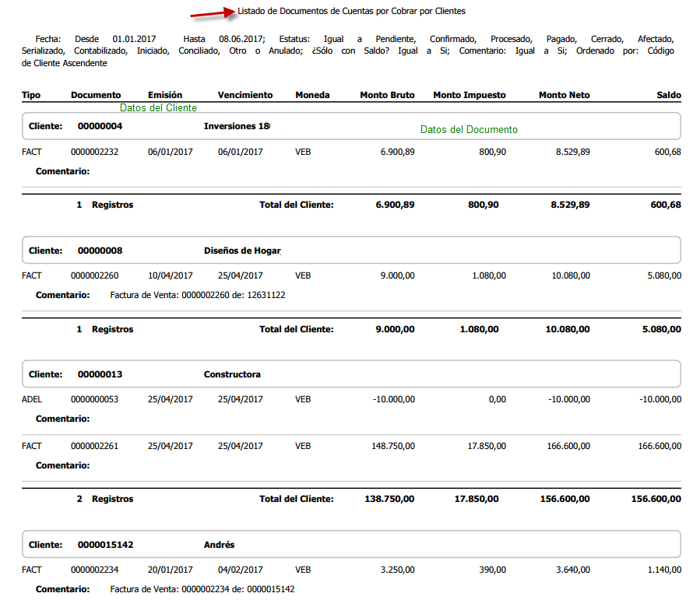Click the Datos del Documento annotation label
This screenshot has height=600, width=700.
coord(470,130)
